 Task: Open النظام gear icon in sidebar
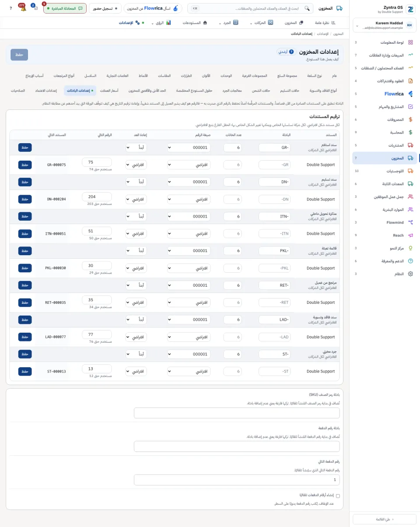410,274
